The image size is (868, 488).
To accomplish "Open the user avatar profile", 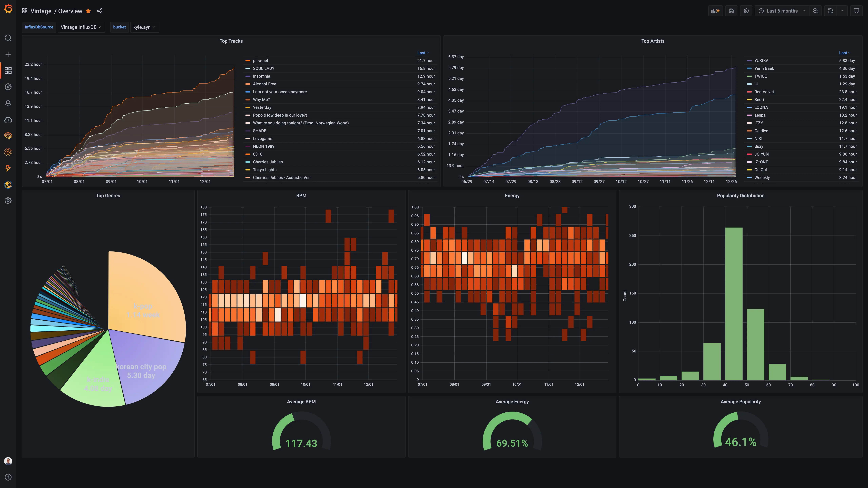I will (x=8, y=461).
